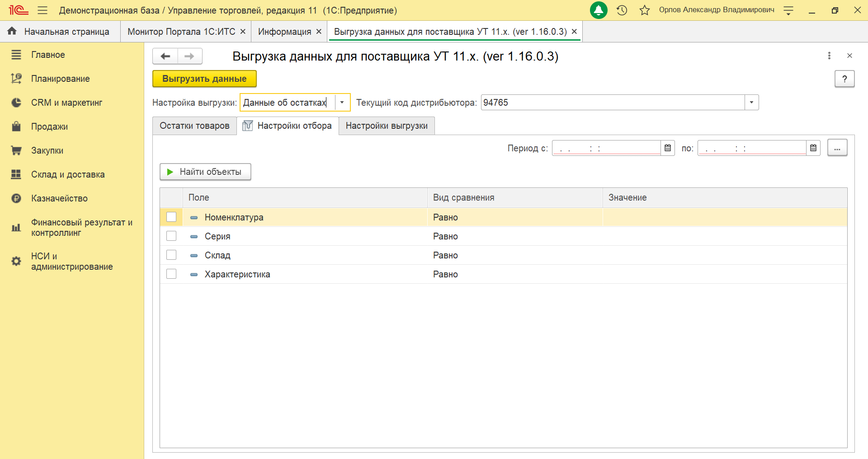Switch to Информация tab

tap(284, 32)
